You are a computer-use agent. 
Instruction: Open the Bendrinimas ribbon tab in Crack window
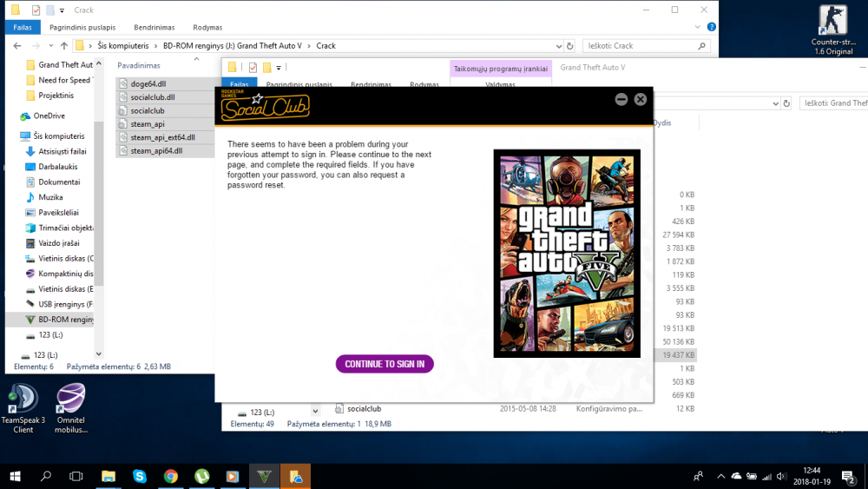(x=154, y=27)
